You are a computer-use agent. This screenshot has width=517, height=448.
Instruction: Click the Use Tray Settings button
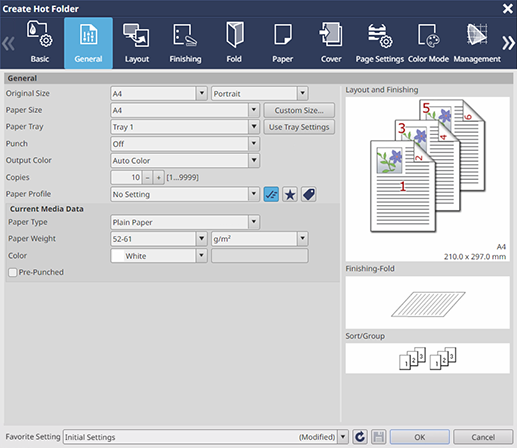tap(299, 127)
